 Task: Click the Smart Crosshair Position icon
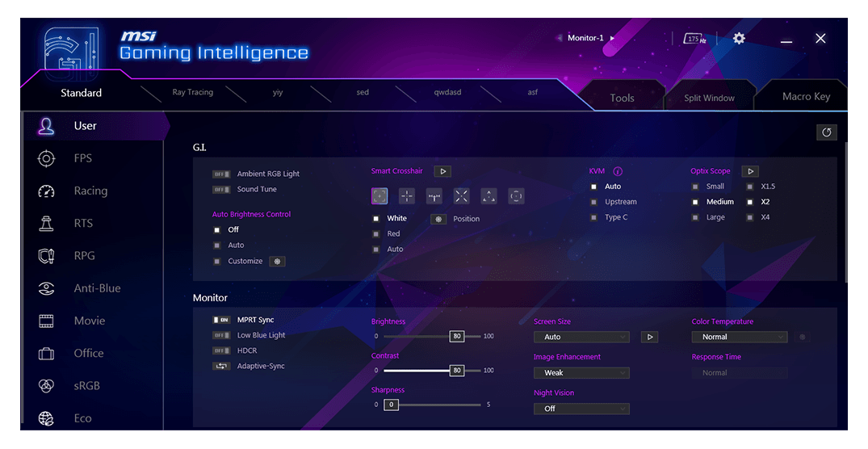click(x=438, y=219)
